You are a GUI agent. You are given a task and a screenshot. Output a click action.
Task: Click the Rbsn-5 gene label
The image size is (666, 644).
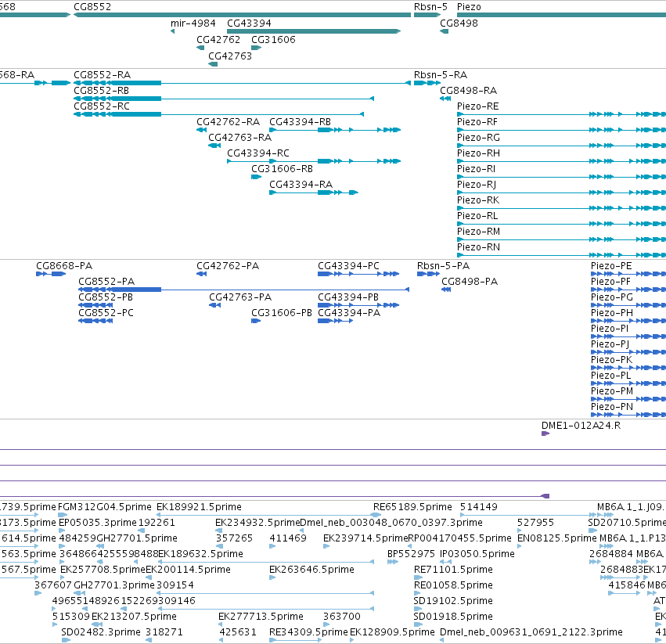[x=430, y=7]
